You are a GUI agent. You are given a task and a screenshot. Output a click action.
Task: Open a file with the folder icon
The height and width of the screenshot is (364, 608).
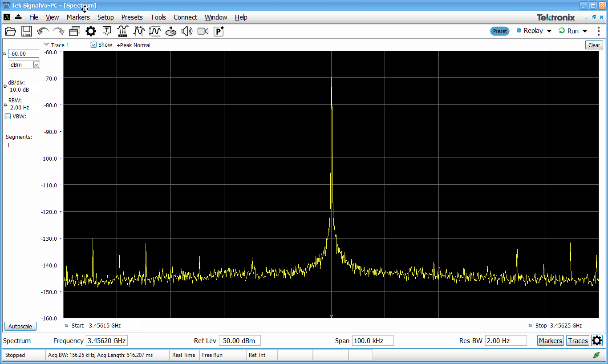[10, 31]
